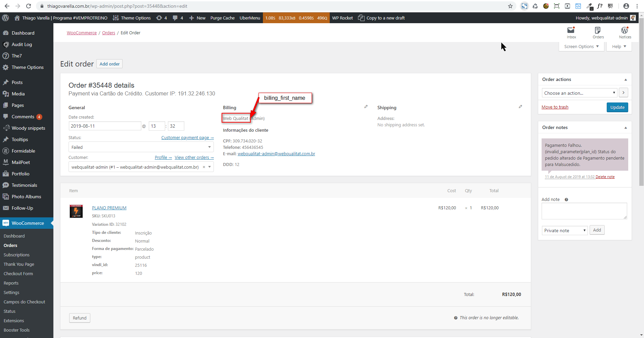644x338 pixels.
Task: Open the Customer payment page link
Action: [x=187, y=138]
